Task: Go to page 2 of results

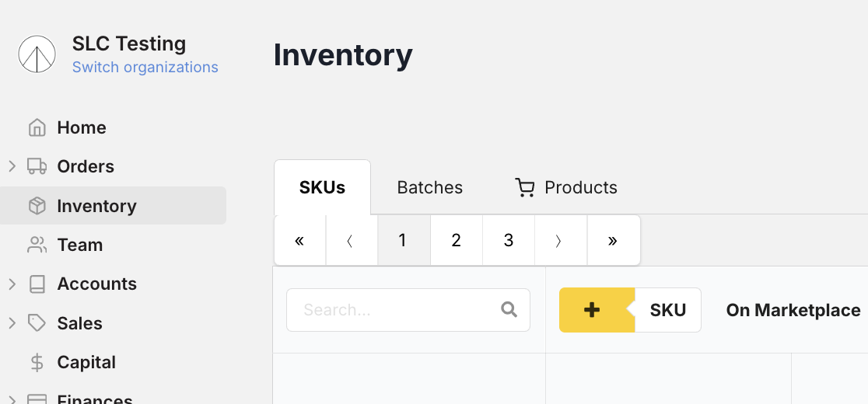Action: coord(456,241)
